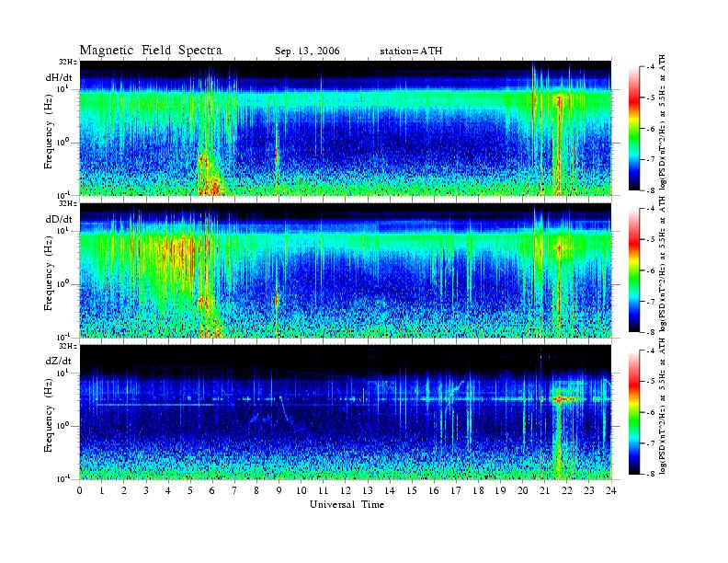Screen dimensions: 728x563
Task: Click the colorbar legend text beside dZ/dt panel
Action: [x=663, y=405]
